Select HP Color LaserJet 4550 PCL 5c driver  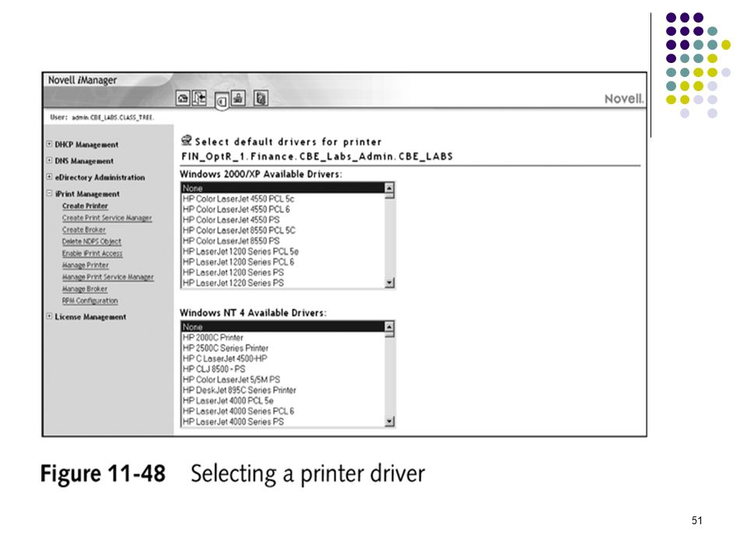(283, 198)
